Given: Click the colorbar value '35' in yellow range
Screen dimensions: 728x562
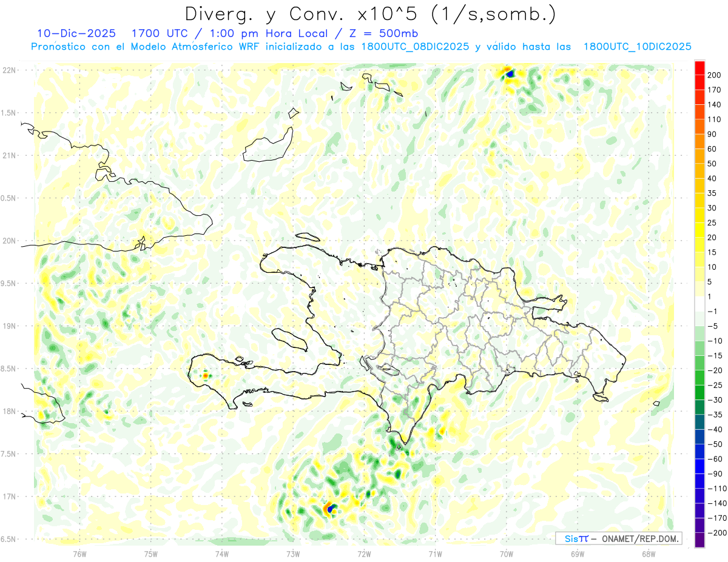Looking at the screenshot, I should pos(713,193).
